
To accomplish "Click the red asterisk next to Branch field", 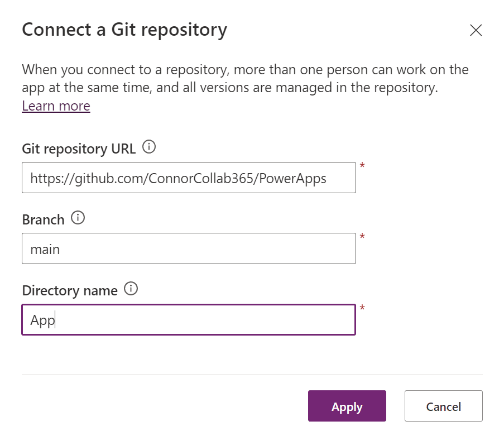I will [x=362, y=237].
